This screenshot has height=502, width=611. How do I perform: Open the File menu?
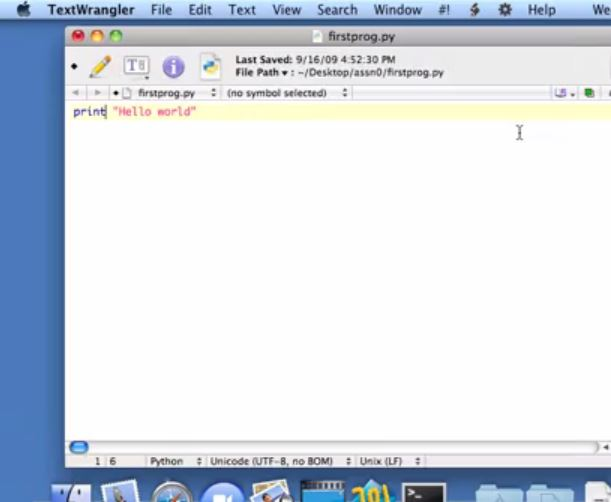click(161, 10)
